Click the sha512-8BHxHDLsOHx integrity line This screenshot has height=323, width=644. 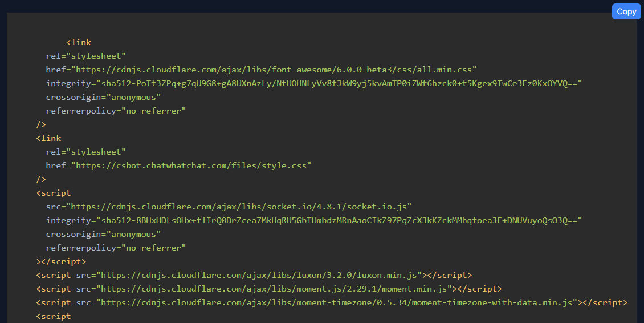pos(314,220)
